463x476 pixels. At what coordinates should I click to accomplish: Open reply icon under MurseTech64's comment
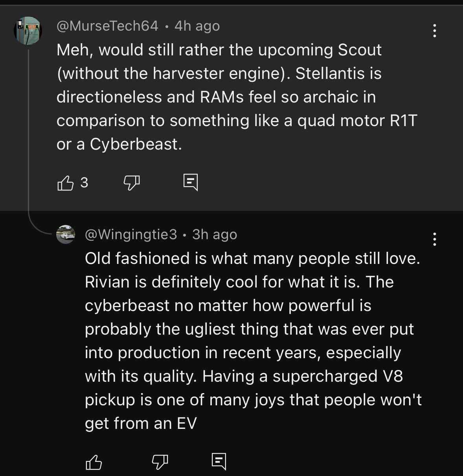(x=191, y=183)
